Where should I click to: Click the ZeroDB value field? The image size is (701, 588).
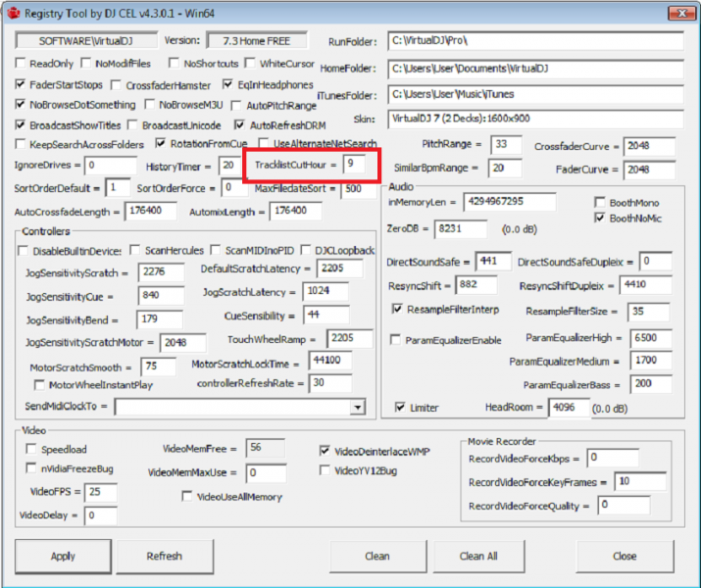[x=461, y=229]
